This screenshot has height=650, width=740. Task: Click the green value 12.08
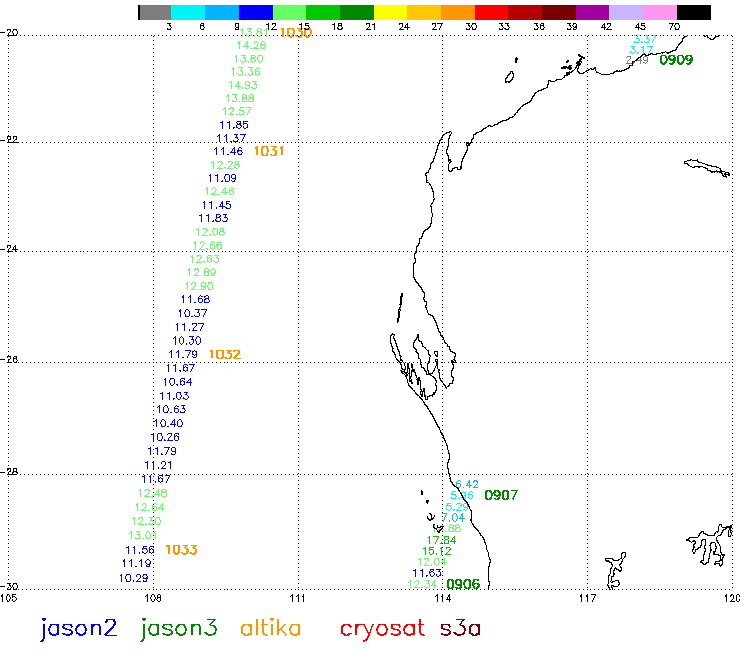coord(210,232)
